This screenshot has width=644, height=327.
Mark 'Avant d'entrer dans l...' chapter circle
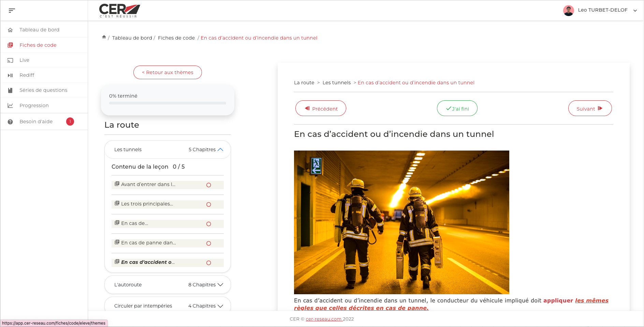point(209,185)
